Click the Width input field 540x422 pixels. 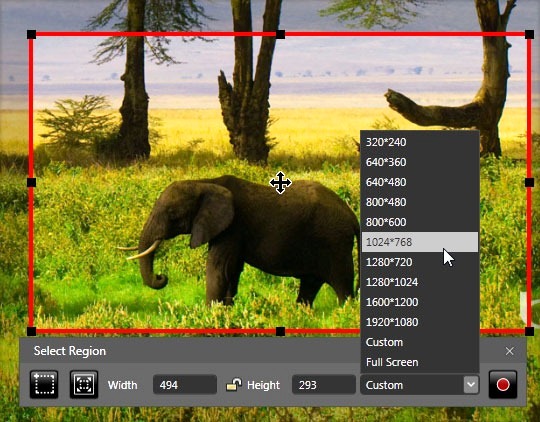coord(185,384)
